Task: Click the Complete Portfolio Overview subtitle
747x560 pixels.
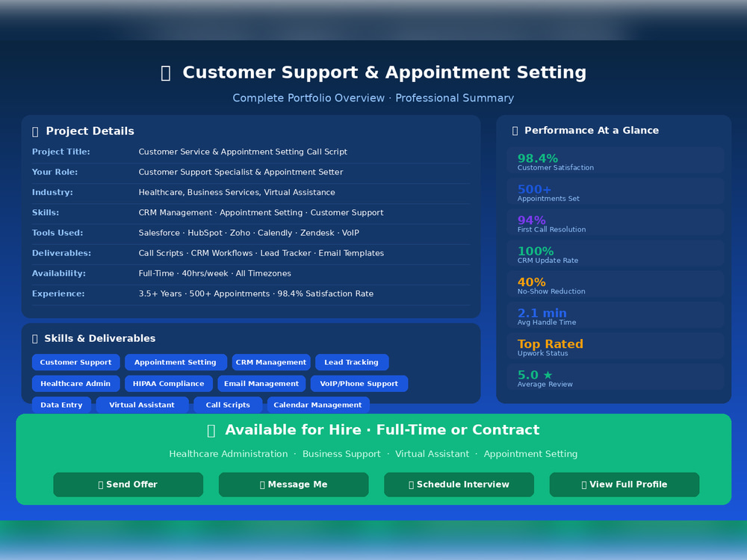Action: (x=373, y=98)
